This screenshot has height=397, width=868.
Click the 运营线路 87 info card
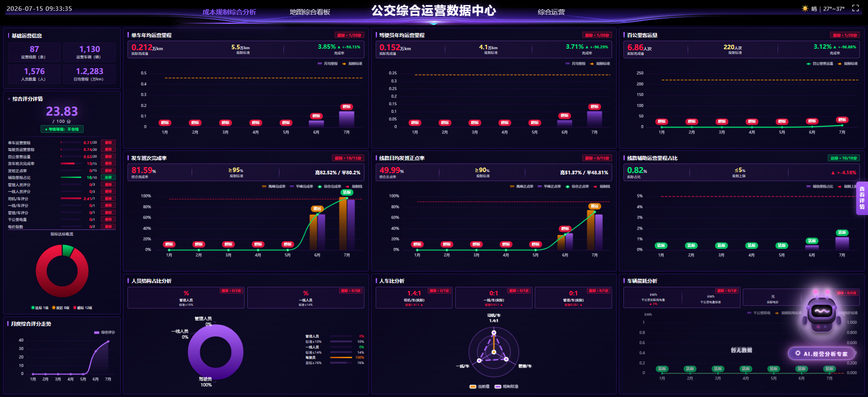pyautogui.click(x=34, y=52)
